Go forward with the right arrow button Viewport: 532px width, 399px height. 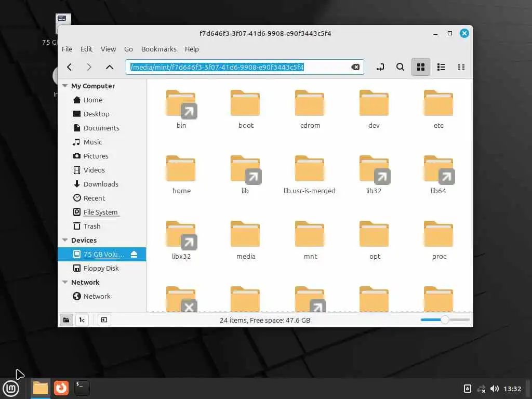(x=89, y=67)
